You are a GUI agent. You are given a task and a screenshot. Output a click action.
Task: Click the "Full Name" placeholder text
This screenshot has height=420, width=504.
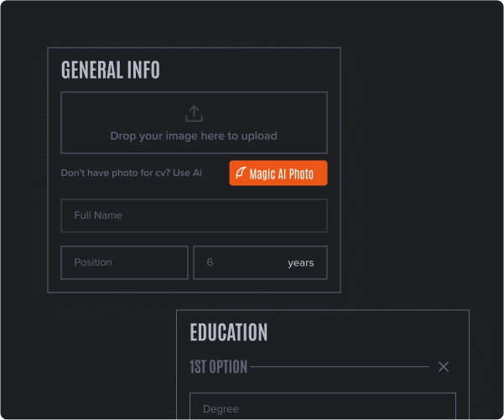click(98, 215)
